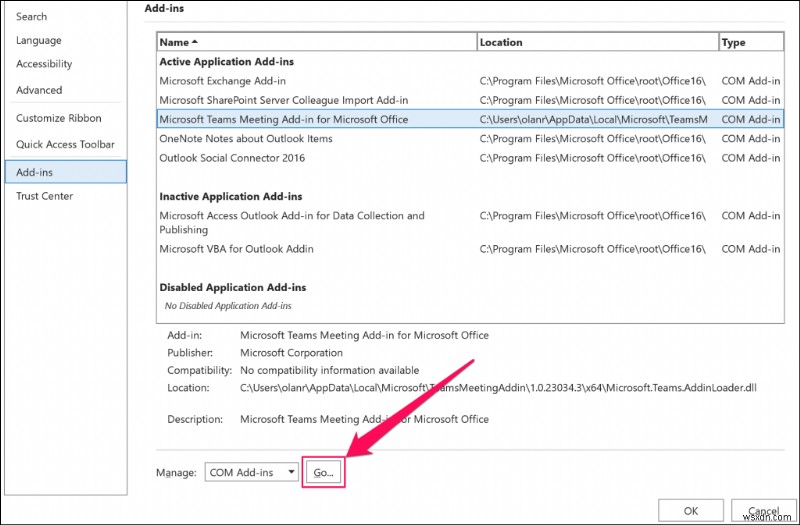
Task: Sort add-ins by Name column header
Action: (317, 42)
